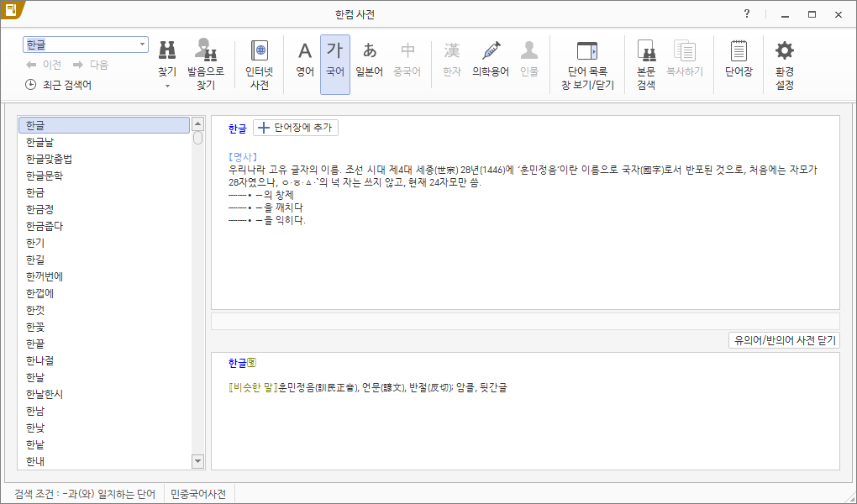Click 단어장에 추가 button
Viewport: 857px width, 504px height.
pyautogui.click(x=296, y=128)
